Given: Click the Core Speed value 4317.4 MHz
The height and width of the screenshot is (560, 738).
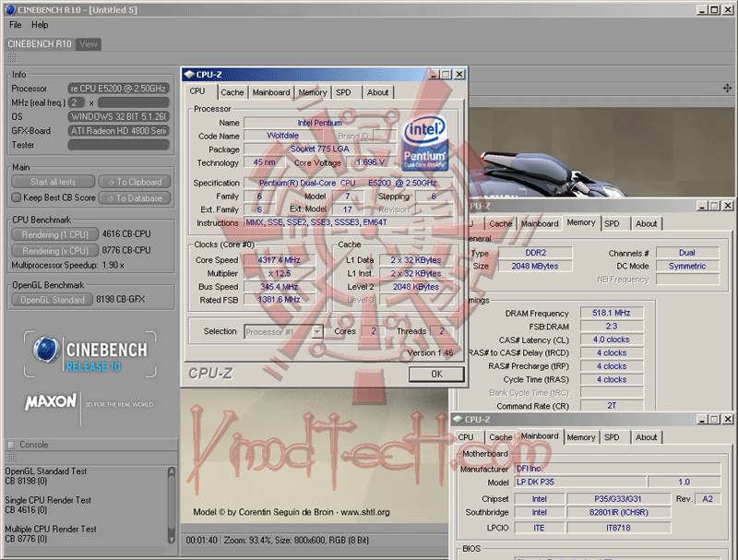Looking at the screenshot, I should pos(280,260).
